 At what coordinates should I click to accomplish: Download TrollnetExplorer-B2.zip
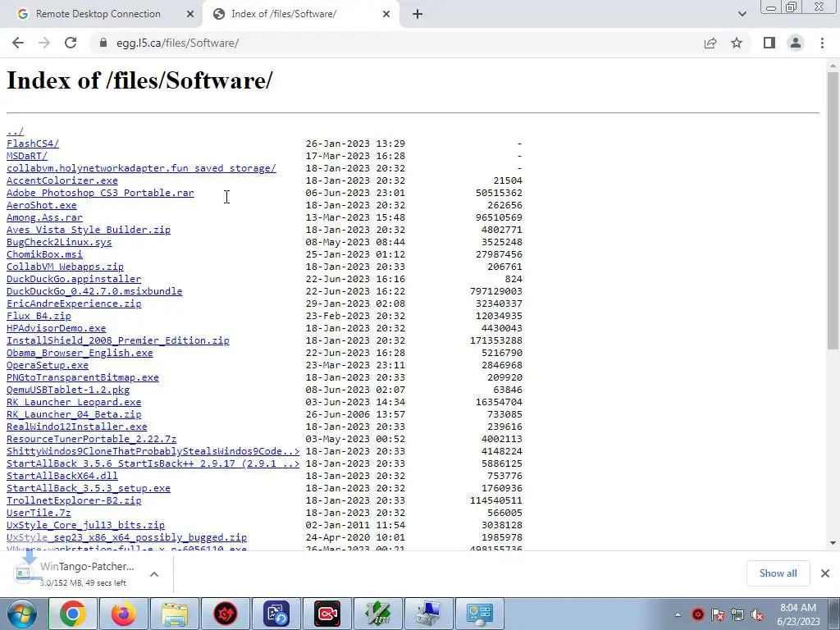pos(74,501)
